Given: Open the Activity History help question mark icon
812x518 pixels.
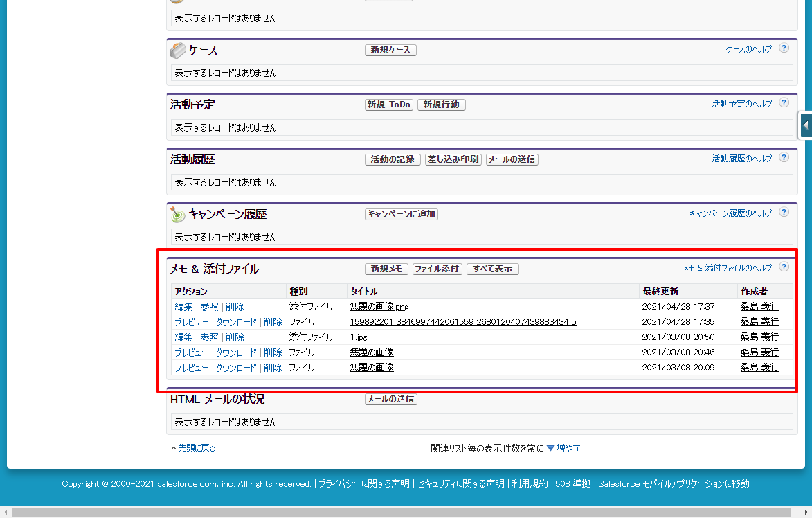Looking at the screenshot, I should coord(784,157).
